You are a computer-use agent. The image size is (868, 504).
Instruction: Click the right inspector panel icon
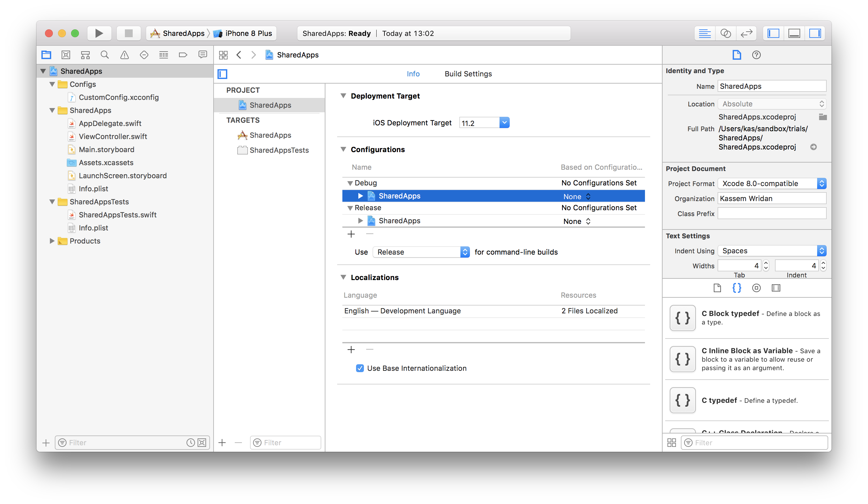click(815, 33)
